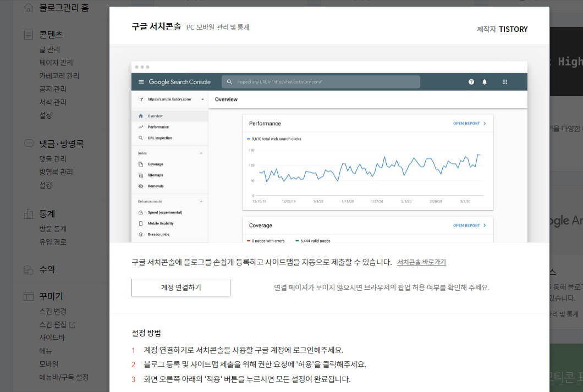Click the 계정 연결하기 button
The width and height of the screenshot is (583, 392).
click(181, 288)
